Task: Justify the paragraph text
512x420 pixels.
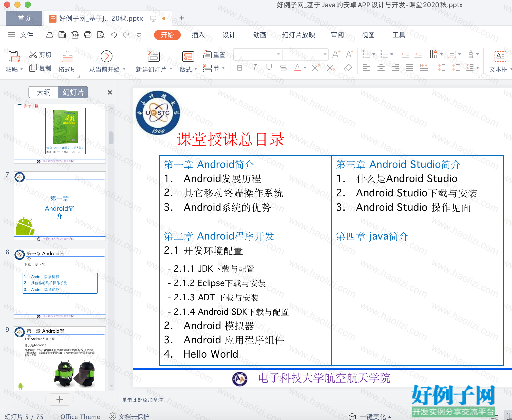Action: coord(410,68)
